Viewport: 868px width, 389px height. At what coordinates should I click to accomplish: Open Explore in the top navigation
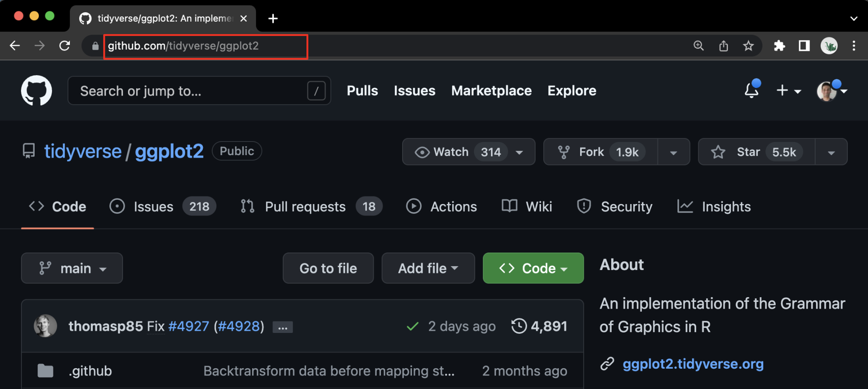[572, 90]
